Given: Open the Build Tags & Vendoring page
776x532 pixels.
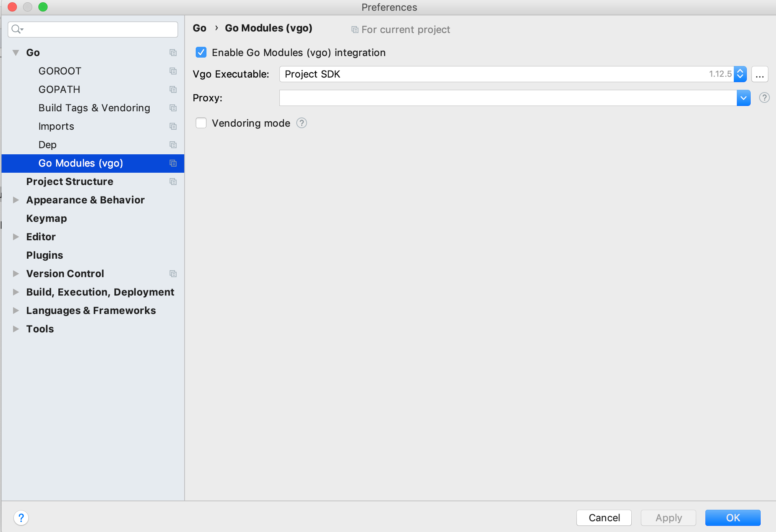Looking at the screenshot, I should [x=94, y=108].
